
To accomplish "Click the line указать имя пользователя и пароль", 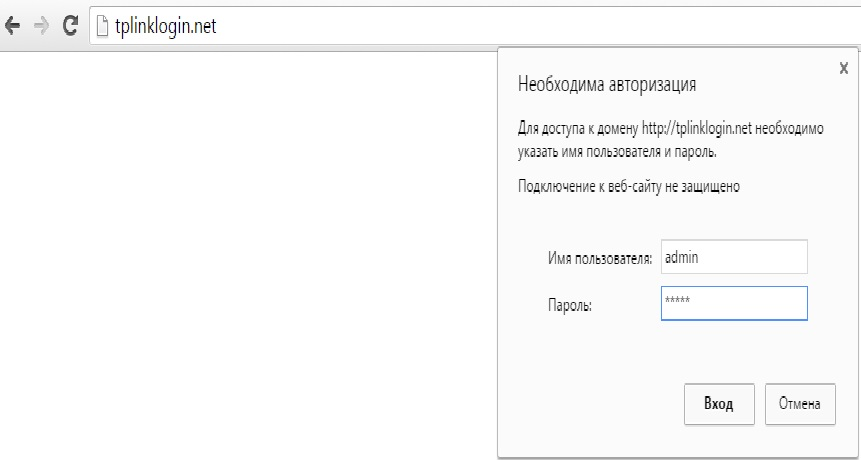I will [618, 152].
